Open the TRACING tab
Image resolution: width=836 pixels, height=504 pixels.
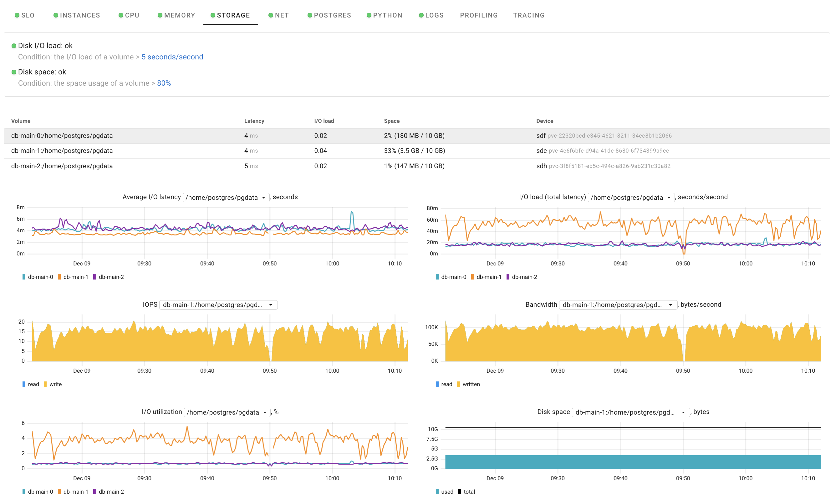[529, 15]
